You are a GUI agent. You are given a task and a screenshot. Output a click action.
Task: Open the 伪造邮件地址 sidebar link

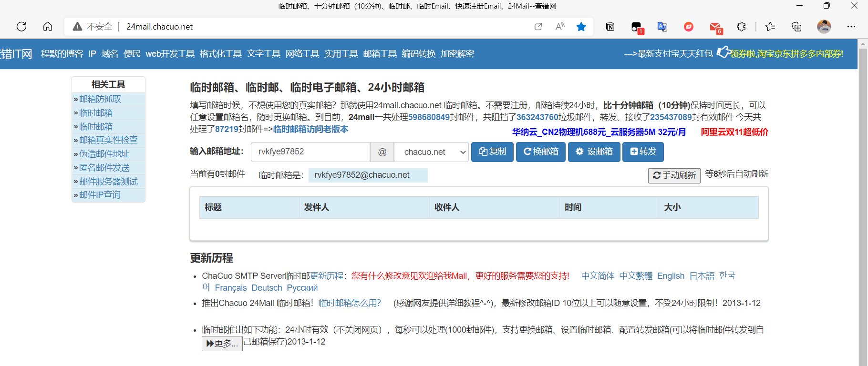(104, 154)
